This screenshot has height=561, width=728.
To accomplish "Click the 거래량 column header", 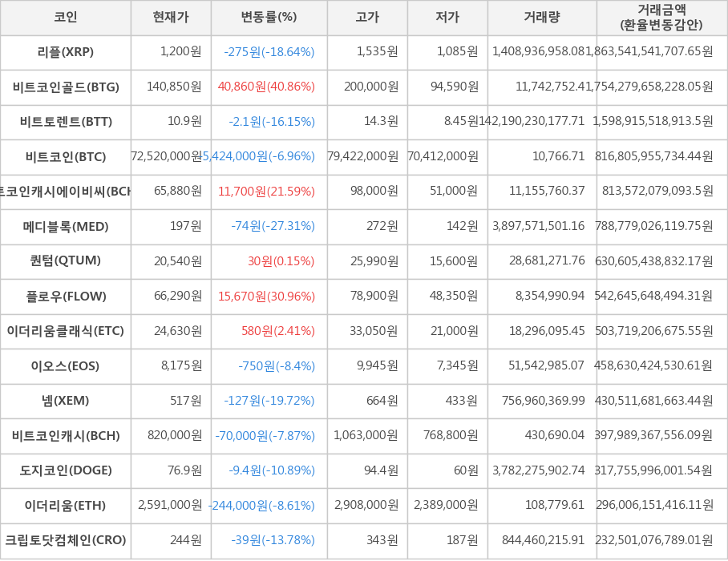I will pos(542,18).
